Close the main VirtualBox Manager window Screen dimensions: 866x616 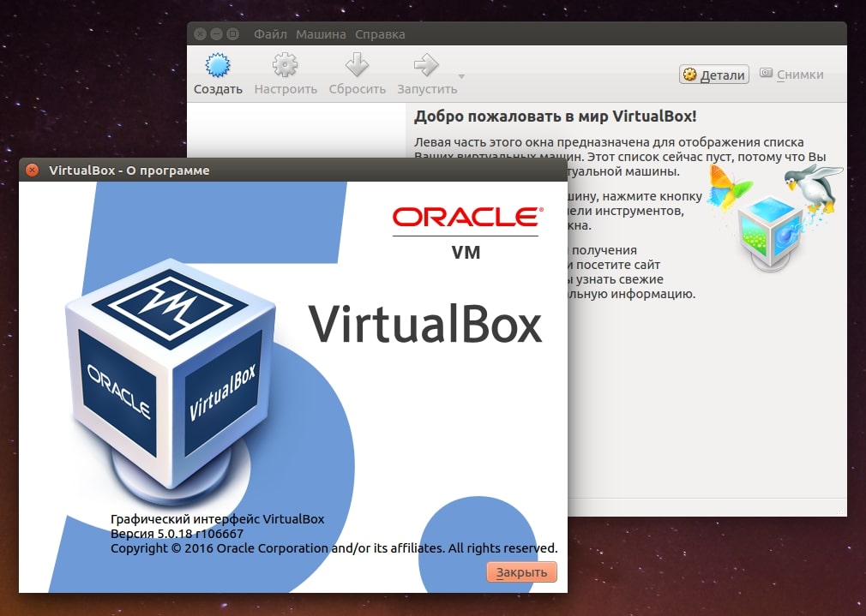(x=200, y=34)
